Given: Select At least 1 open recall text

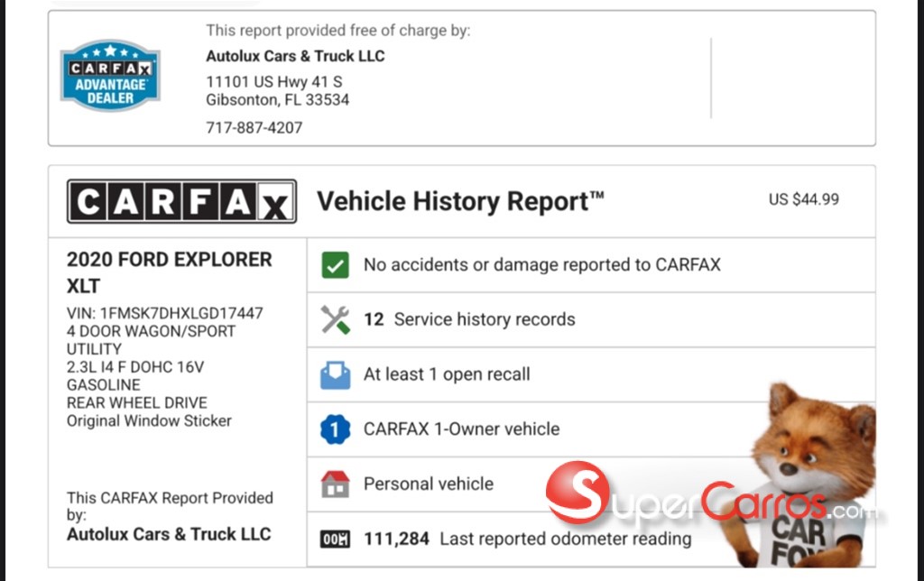Looking at the screenshot, I should (447, 374).
